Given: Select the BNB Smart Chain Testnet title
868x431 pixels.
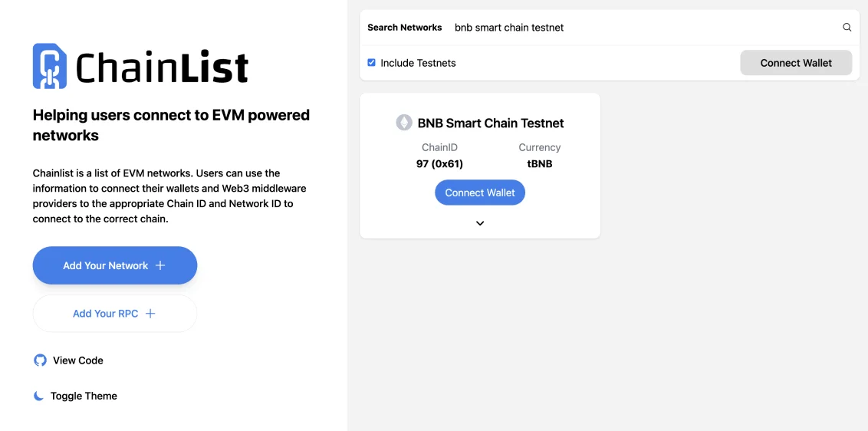Looking at the screenshot, I should tap(491, 123).
